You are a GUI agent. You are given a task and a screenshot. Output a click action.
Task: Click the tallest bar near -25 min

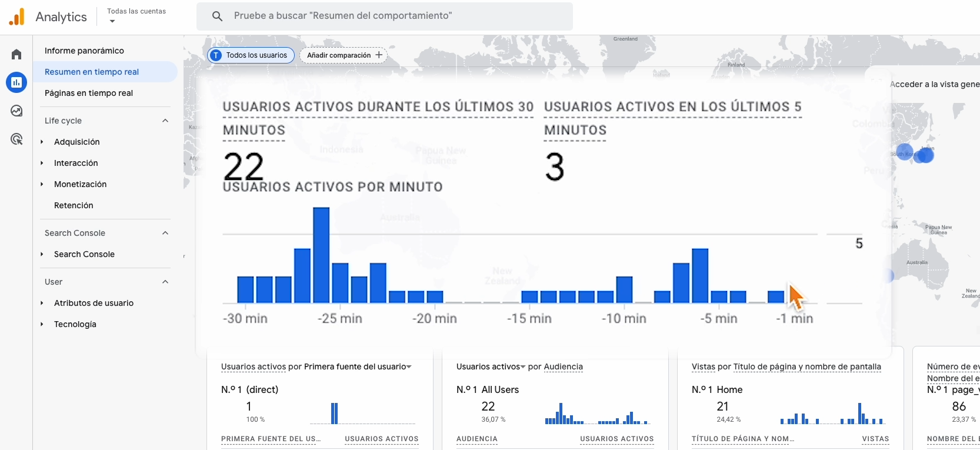tap(321, 255)
